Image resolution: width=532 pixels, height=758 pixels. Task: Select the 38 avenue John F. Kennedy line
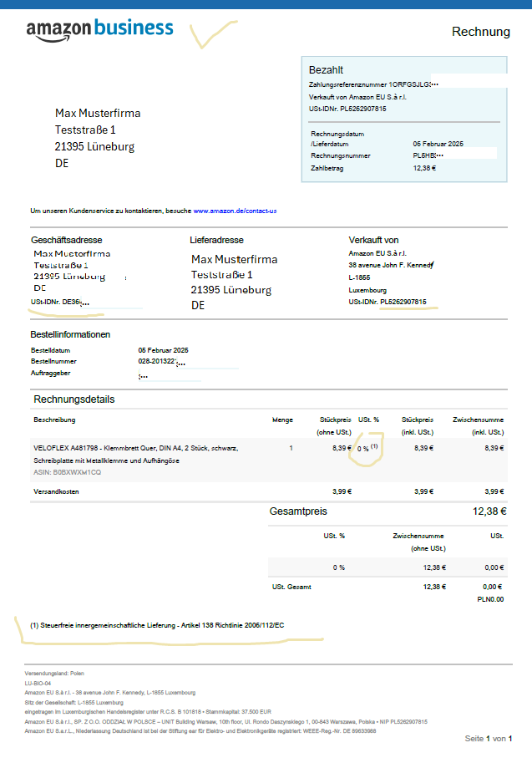(x=391, y=265)
